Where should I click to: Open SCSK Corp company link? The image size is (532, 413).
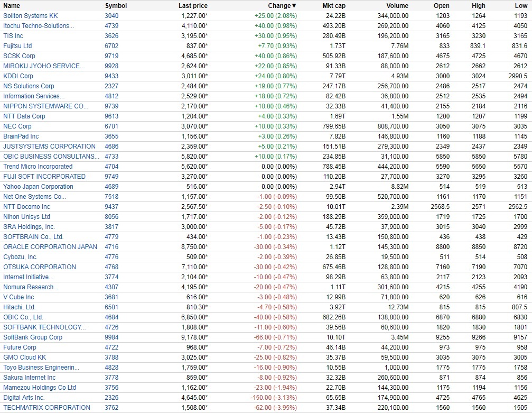[x=19, y=56]
